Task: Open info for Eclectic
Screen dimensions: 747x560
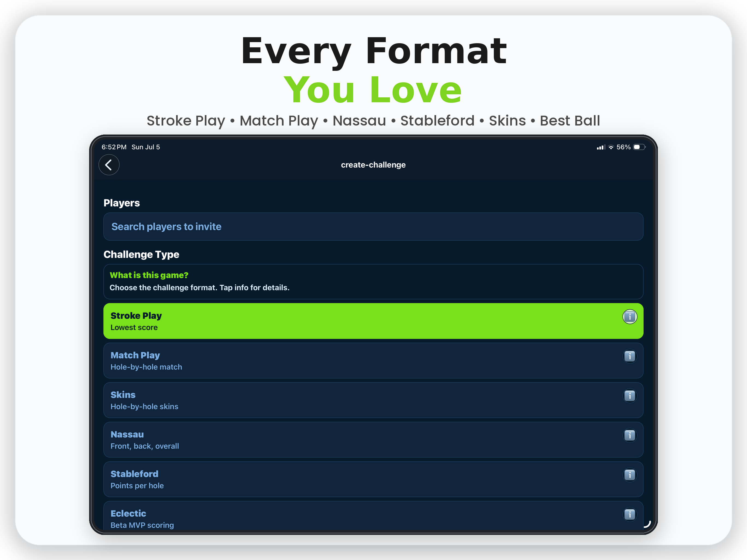Action: (x=629, y=514)
